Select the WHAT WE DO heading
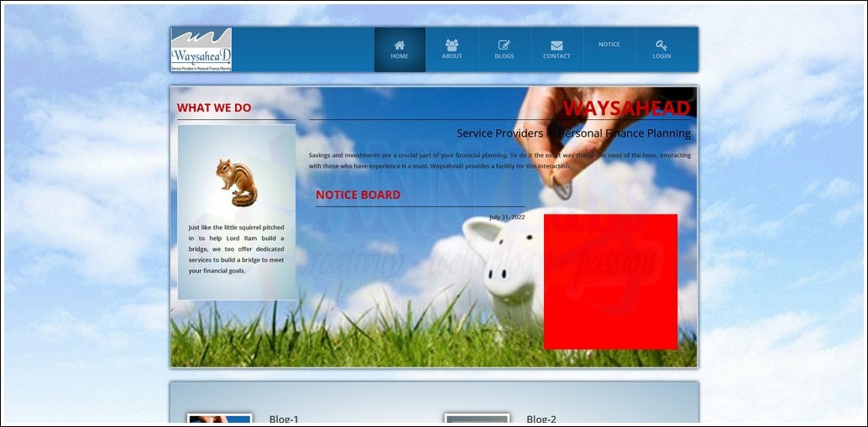The height and width of the screenshot is (427, 868). (x=214, y=108)
